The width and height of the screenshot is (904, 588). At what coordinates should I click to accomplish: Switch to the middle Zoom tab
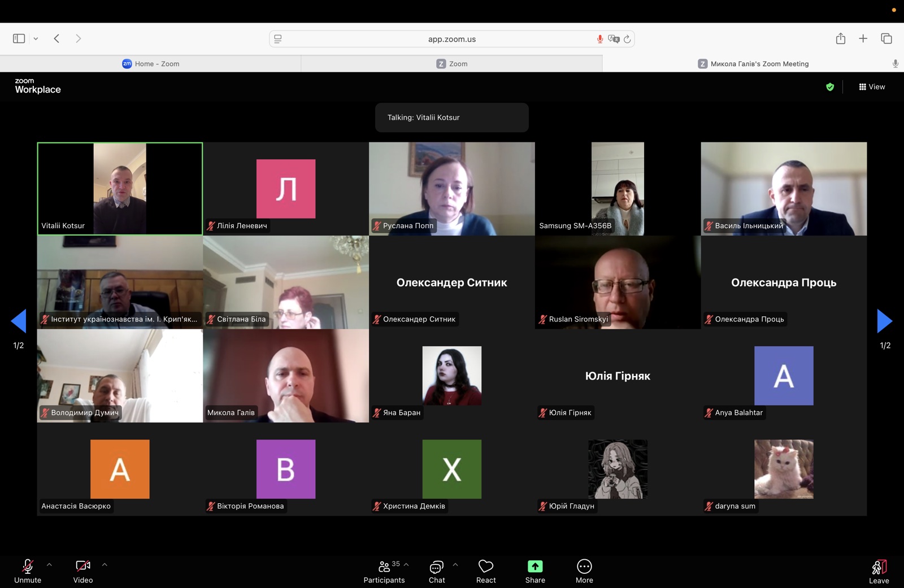451,64
